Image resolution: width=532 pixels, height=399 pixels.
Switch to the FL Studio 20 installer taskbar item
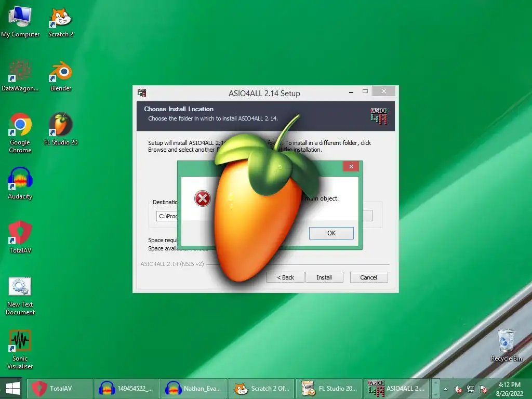click(328, 389)
